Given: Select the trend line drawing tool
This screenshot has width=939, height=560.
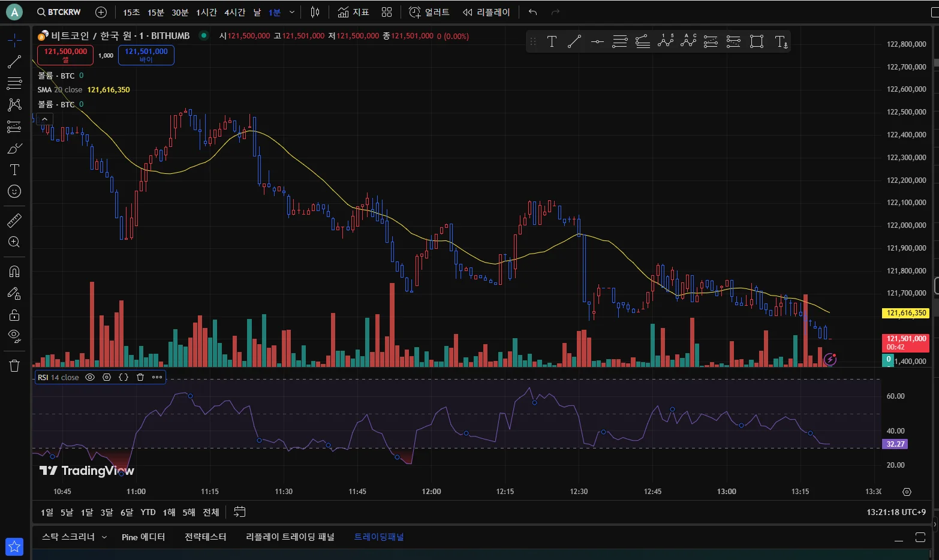Looking at the screenshot, I should (14, 62).
